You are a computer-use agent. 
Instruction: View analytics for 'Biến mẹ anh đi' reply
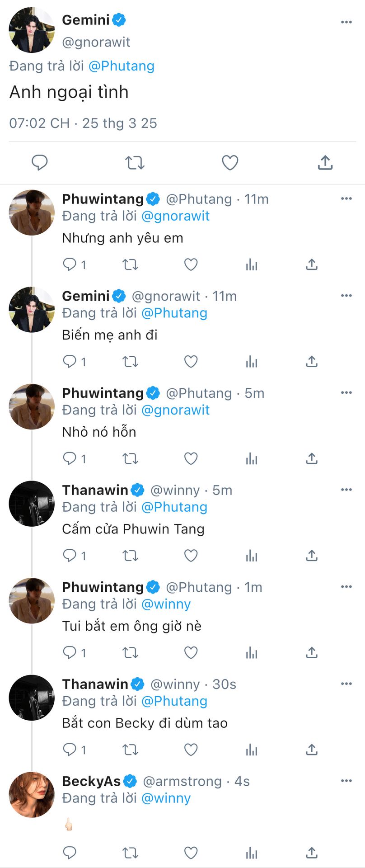click(x=252, y=362)
